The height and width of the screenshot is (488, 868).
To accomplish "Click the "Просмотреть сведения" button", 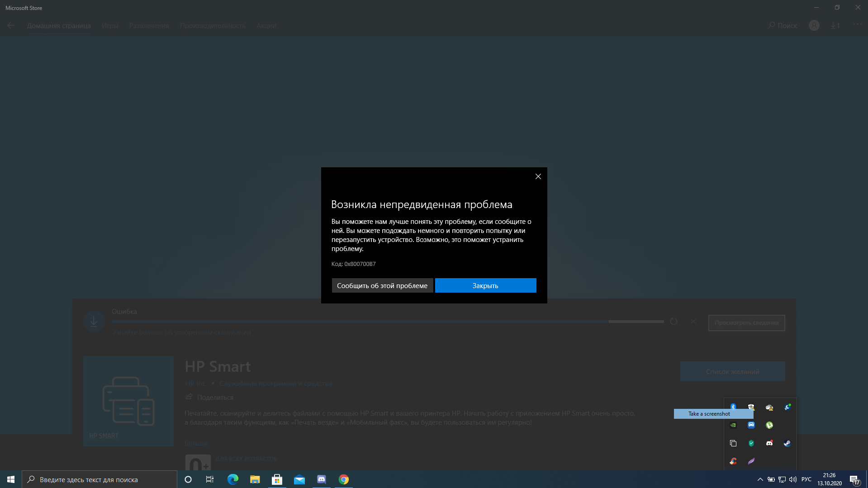I will pos(746,322).
